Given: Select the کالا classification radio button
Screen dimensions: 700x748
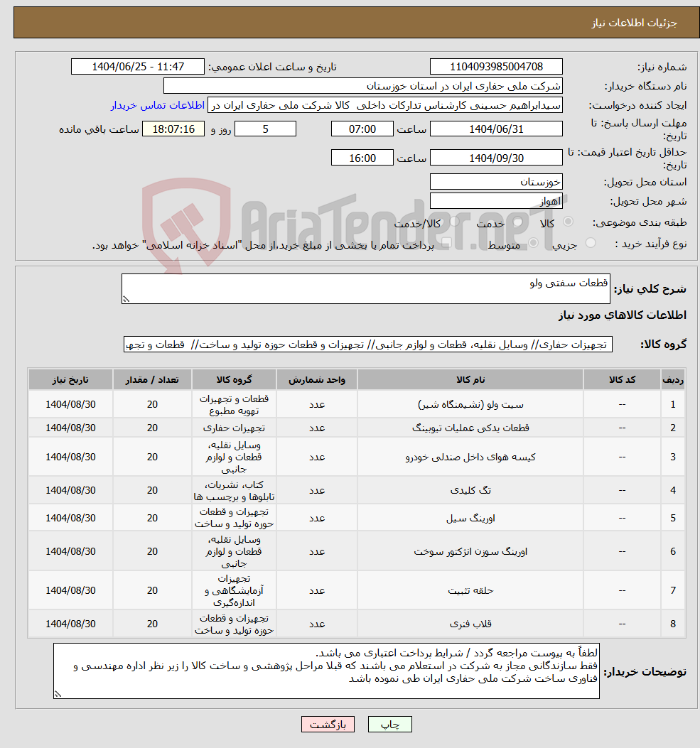Looking at the screenshot, I should (x=568, y=222).
